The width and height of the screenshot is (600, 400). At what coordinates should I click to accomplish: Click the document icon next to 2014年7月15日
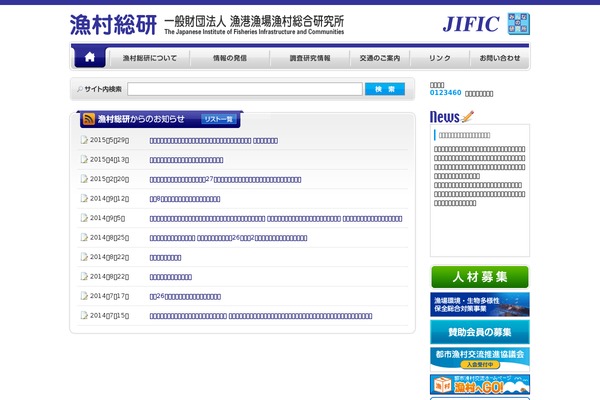coord(84,315)
